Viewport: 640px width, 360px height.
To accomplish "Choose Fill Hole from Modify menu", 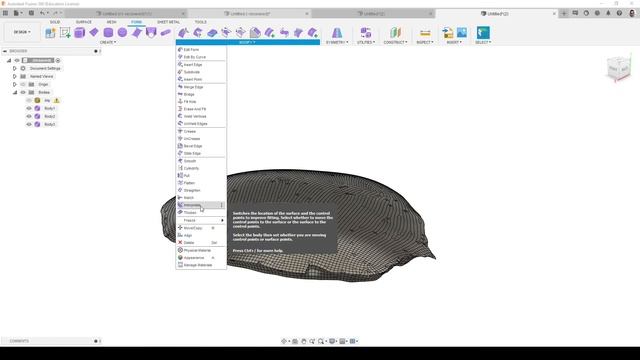I will 201,102.
